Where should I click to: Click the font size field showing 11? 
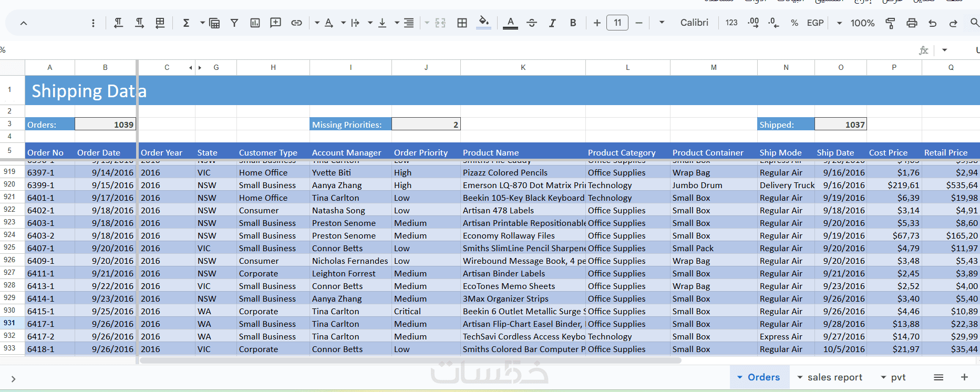coord(617,23)
